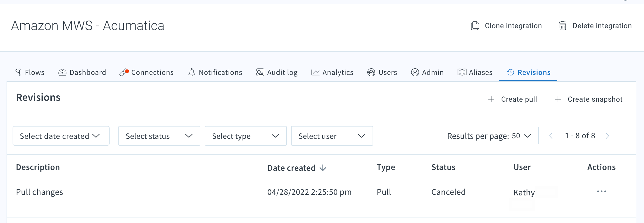Click the Pull type cell
644x223 pixels.
pyautogui.click(x=384, y=192)
